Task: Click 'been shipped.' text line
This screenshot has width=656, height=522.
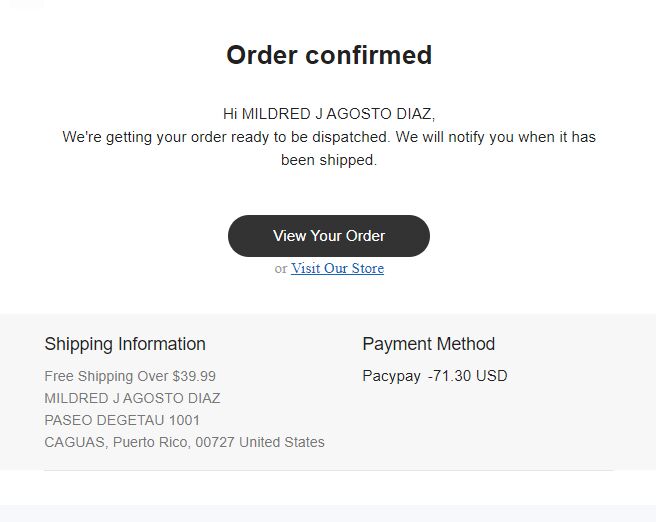Action: (329, 160)
